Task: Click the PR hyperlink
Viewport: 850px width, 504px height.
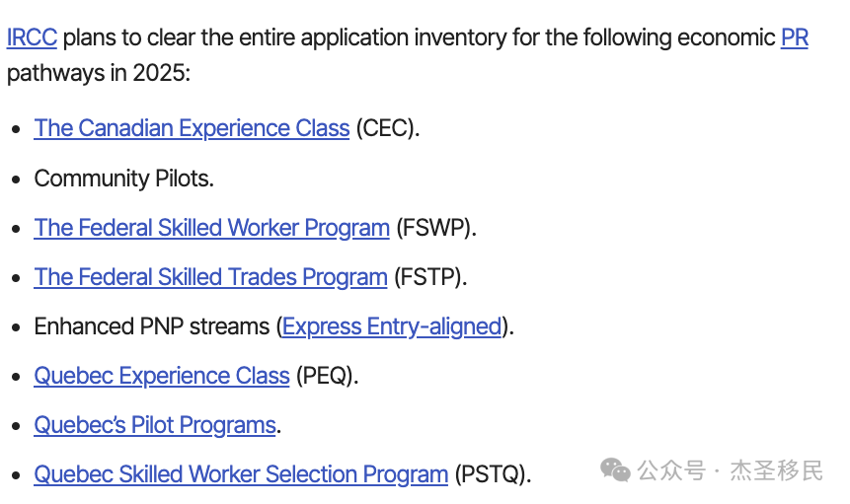Action: pos(794,38)
